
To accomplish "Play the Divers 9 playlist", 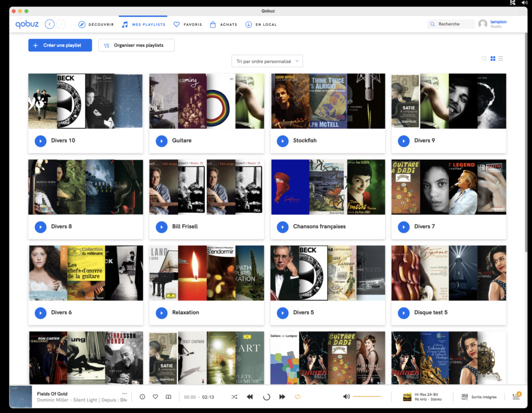I will pyautogui.click(x=404, y=140).
